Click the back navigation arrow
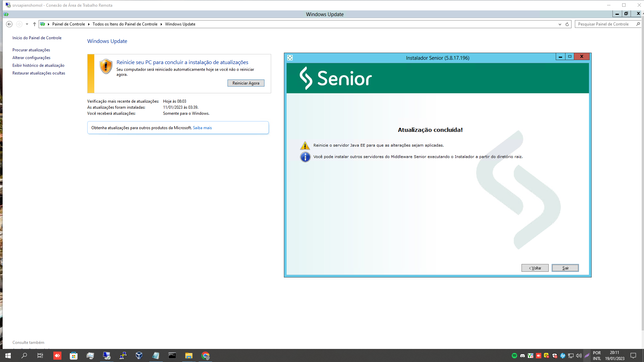The image size is (644, 362). pos(9,24)
